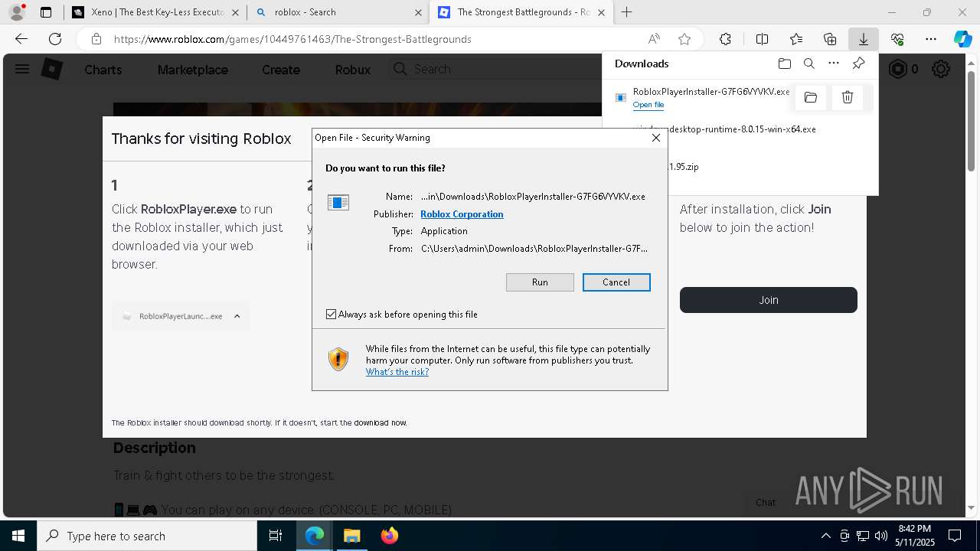Click the Edge back arrow
The width and height of the screenshot is (980, 551).
21,39
